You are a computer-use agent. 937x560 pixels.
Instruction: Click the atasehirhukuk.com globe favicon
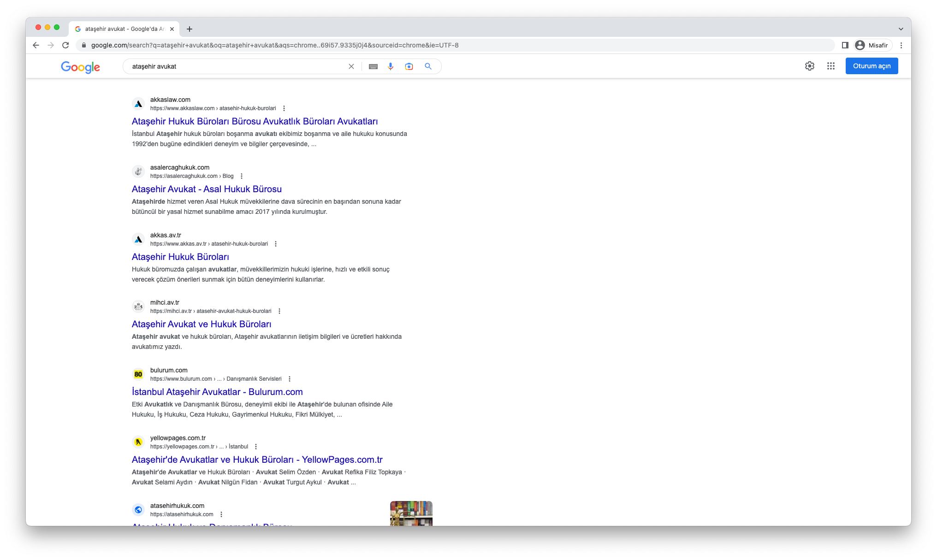(x=138, y=510)
